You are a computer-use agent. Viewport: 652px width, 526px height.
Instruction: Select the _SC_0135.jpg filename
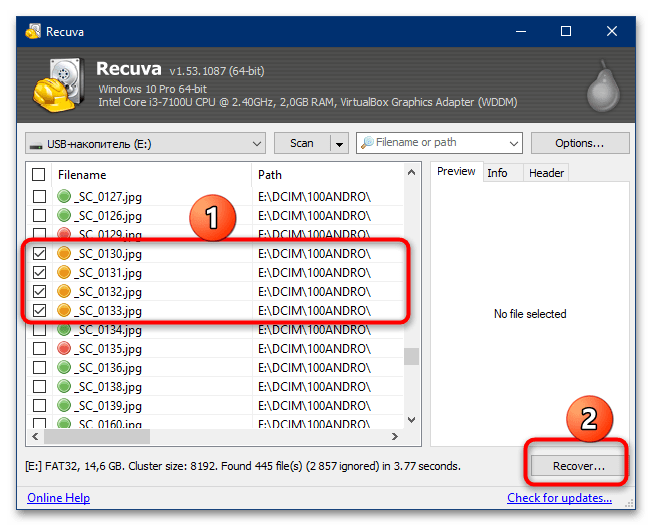point(108,349)
